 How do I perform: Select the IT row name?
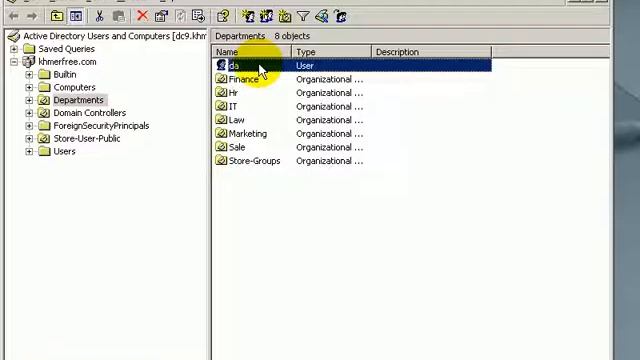coord(233,106)
